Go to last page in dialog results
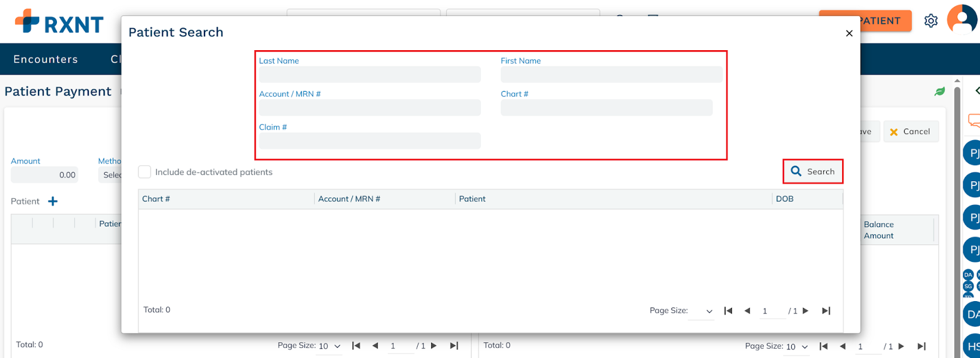Image resolution: width=980 pixels, height=358 pixels. tap(826, 311)
